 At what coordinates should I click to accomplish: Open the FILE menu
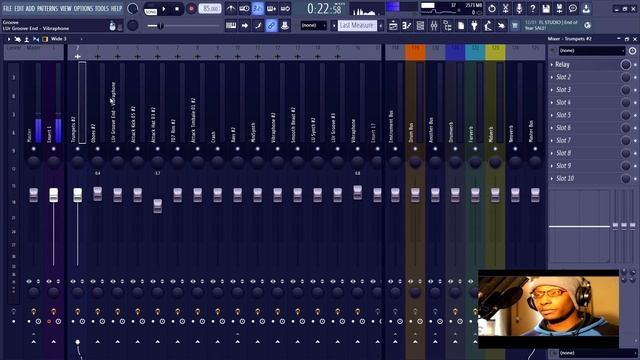7,8
